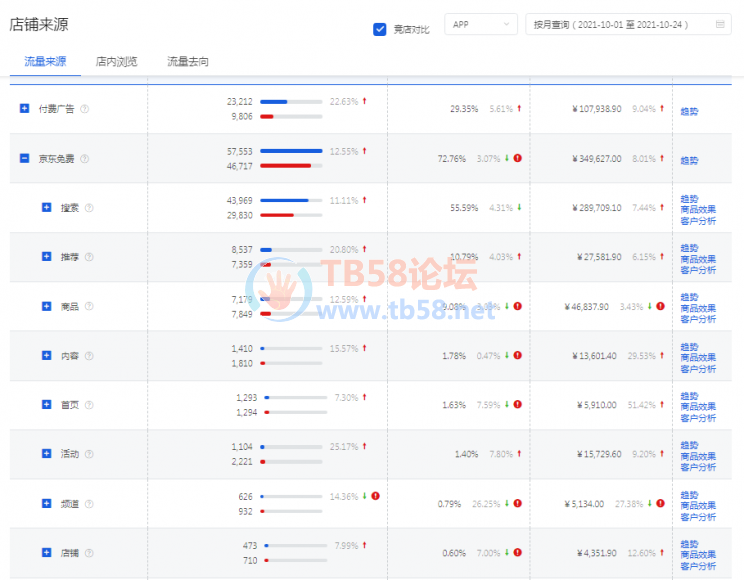Click the help icon next to 活动
This screenshot has width=744, height=580.
[89, 454]
